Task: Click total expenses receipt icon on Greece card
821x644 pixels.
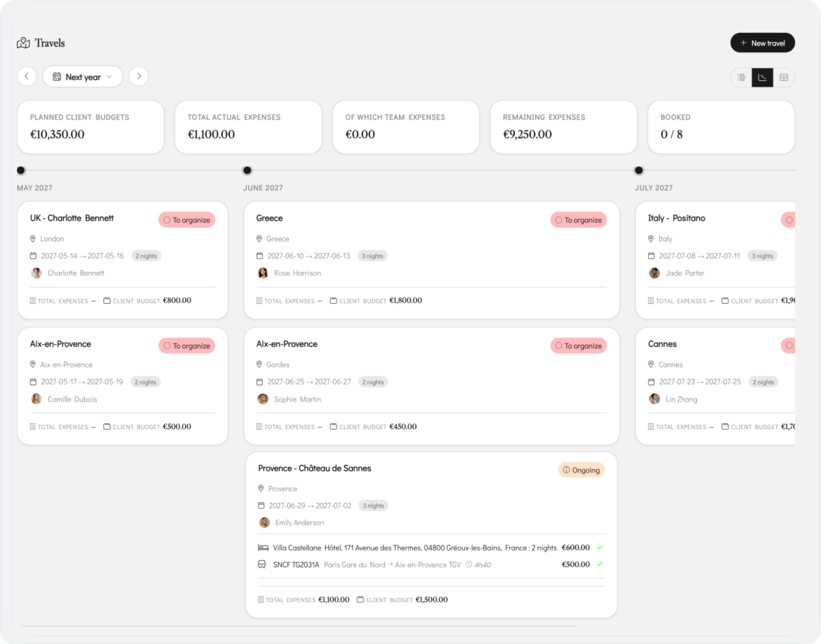Action: 259,301
